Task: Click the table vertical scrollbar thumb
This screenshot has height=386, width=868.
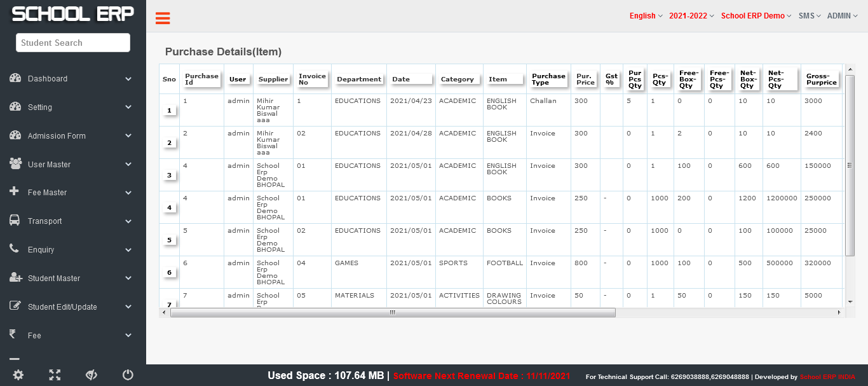Action: (x=850, y=165)
